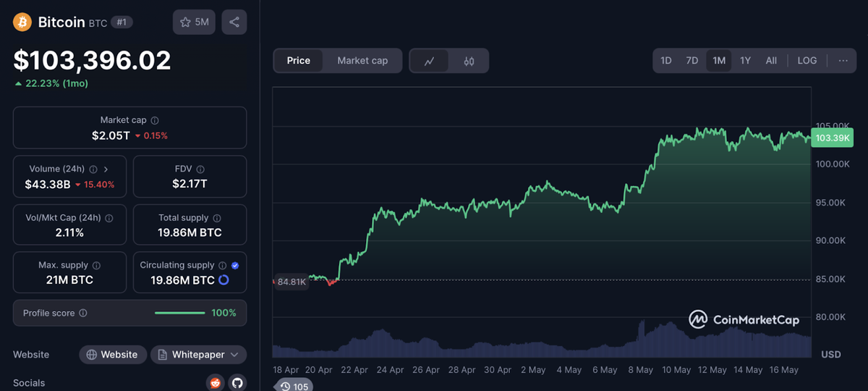Click the FDV info icon
This screenshot has height=391, width=868.
(x=200, y=169)
